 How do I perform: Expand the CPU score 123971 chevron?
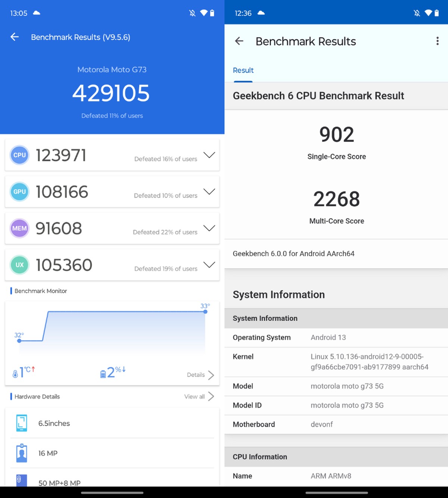tap(209, 155)
